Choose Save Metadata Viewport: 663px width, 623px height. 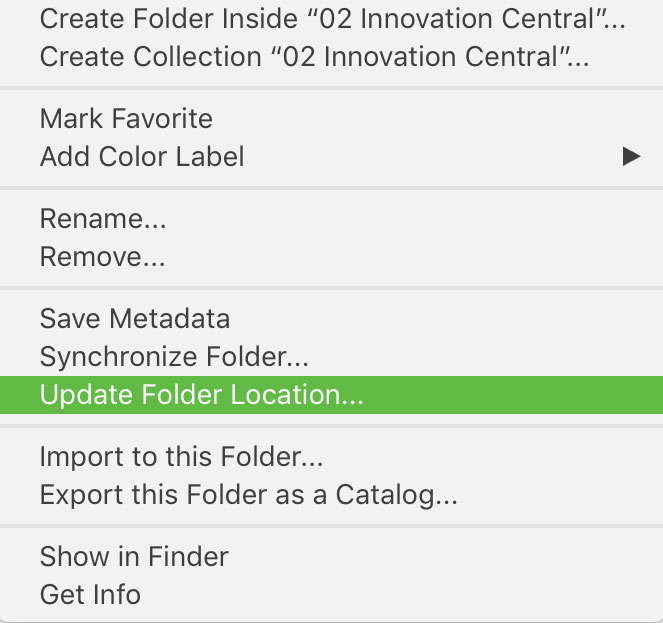pos(332,318)
